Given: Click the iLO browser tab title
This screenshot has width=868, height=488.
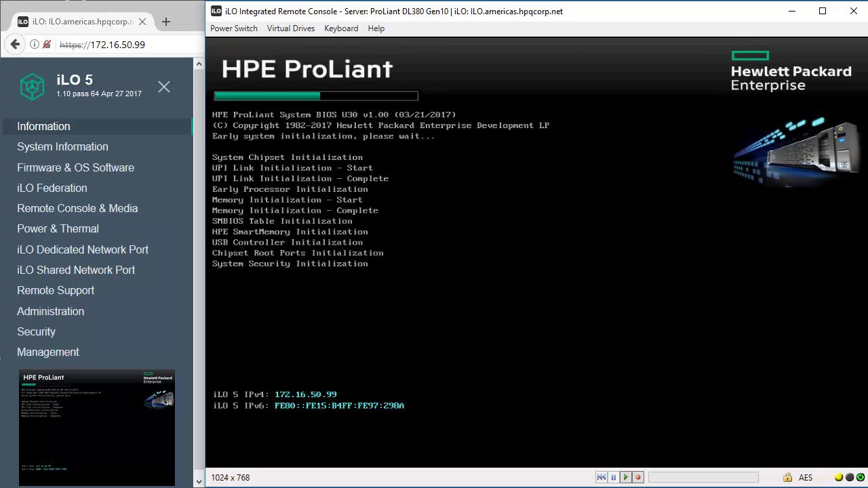Looking at the screenshot, I should 83,22.
